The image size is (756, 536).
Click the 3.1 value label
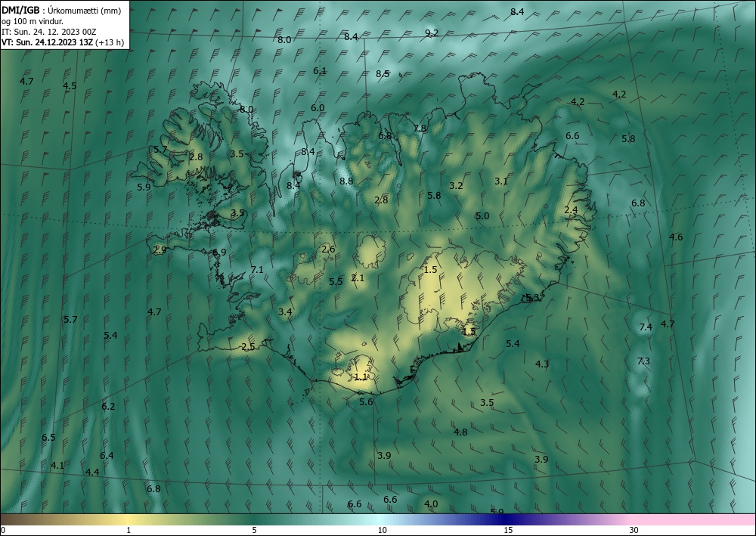(501, 181)
